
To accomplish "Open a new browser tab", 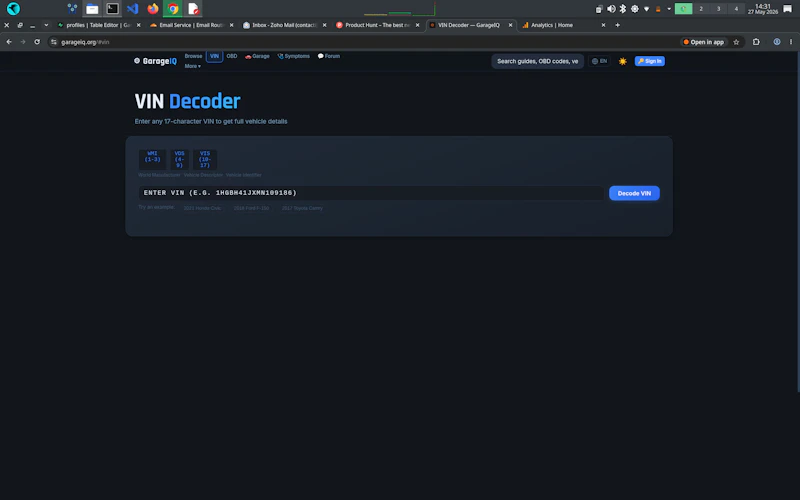I will point(617,25).
